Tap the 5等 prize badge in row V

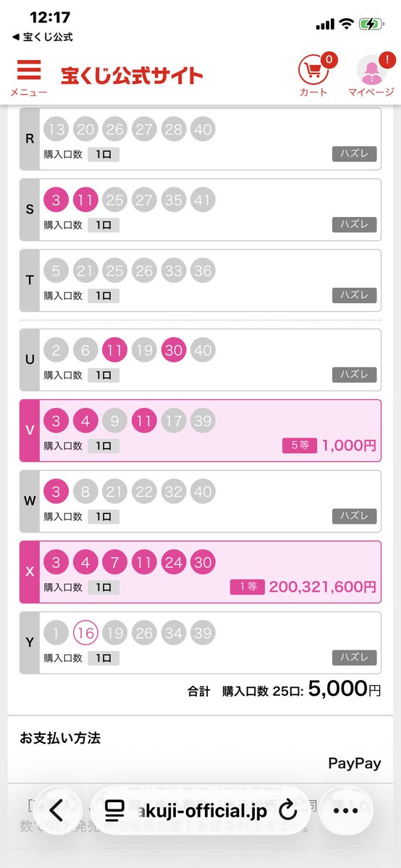300,446
